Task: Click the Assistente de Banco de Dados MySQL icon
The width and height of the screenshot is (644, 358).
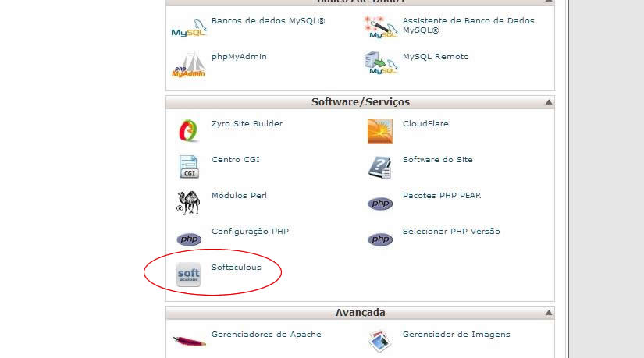Action: click(x=380, y=27)
